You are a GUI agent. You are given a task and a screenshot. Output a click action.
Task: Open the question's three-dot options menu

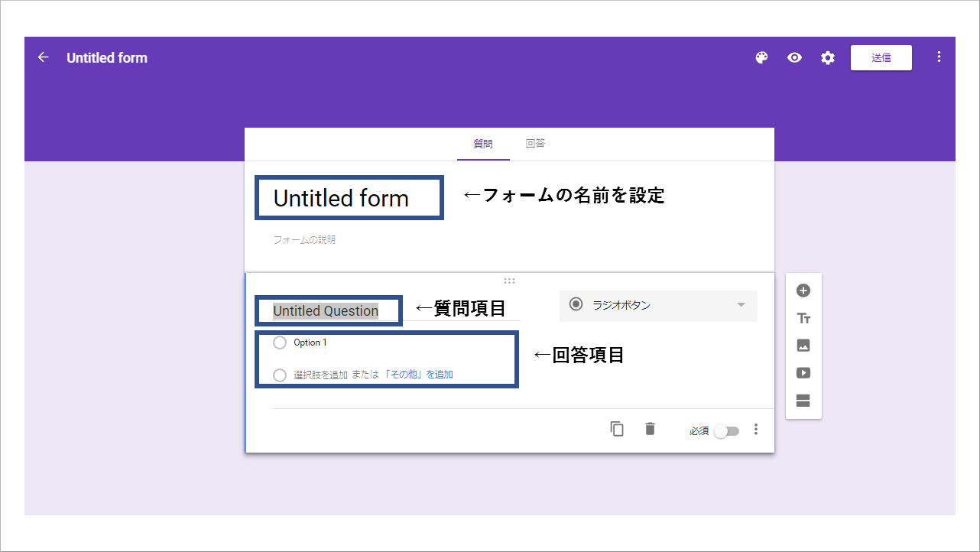(x=755, y=429)
